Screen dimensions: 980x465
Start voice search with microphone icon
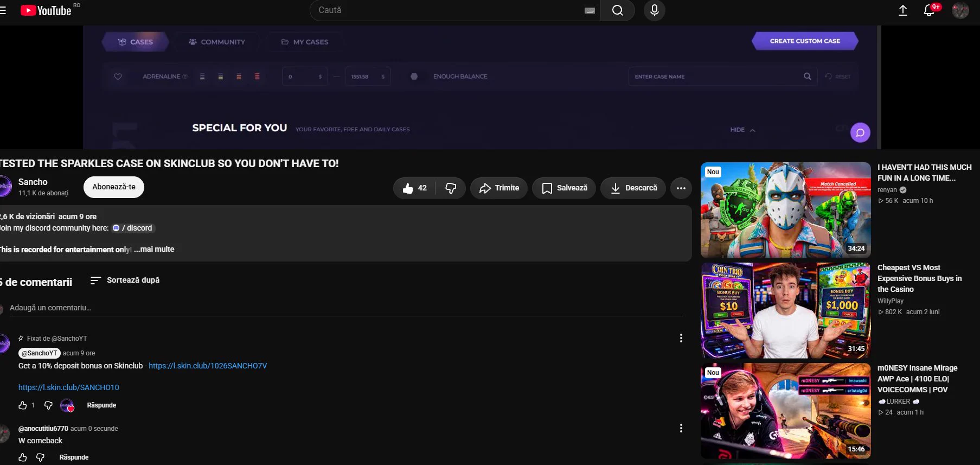(x=655, y=10)
